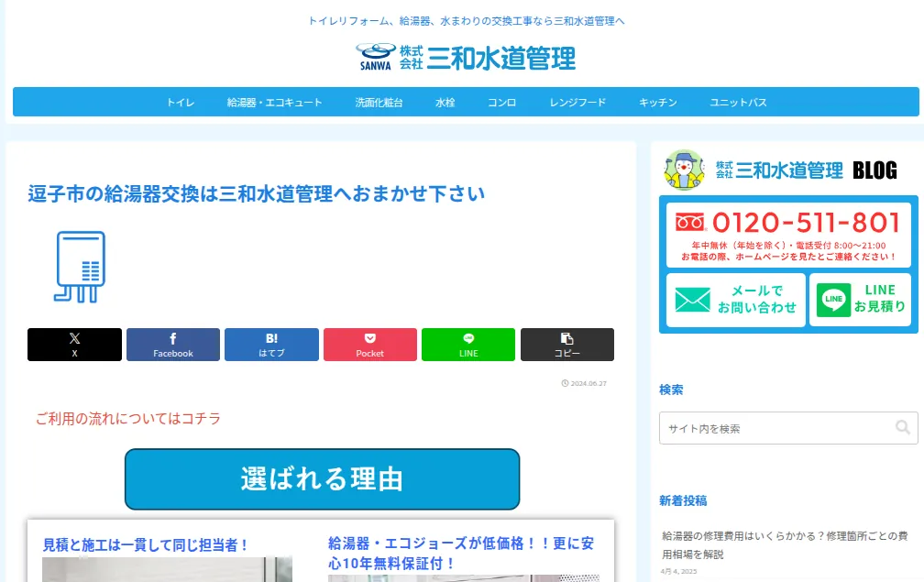Click the site tagline above the logo
Screen dimensions: 924x582
coord(466,21)
